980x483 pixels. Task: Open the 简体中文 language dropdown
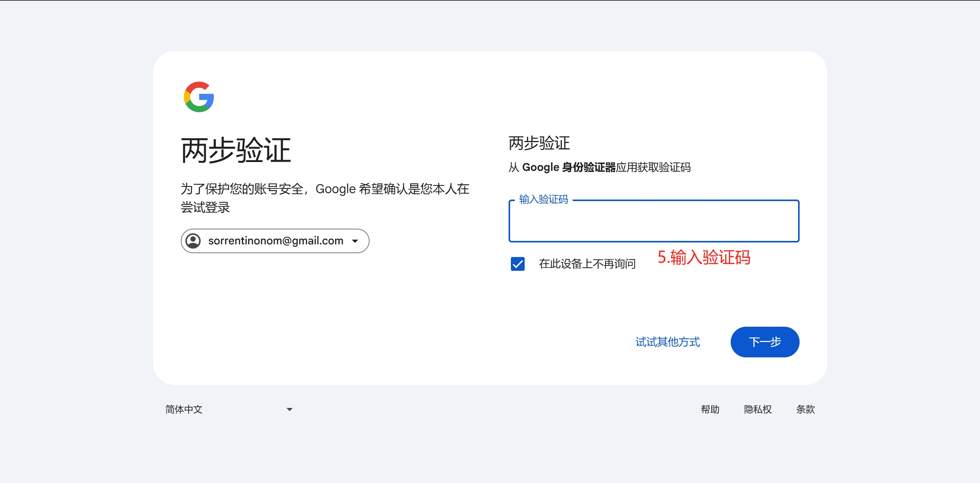(229, 409)
